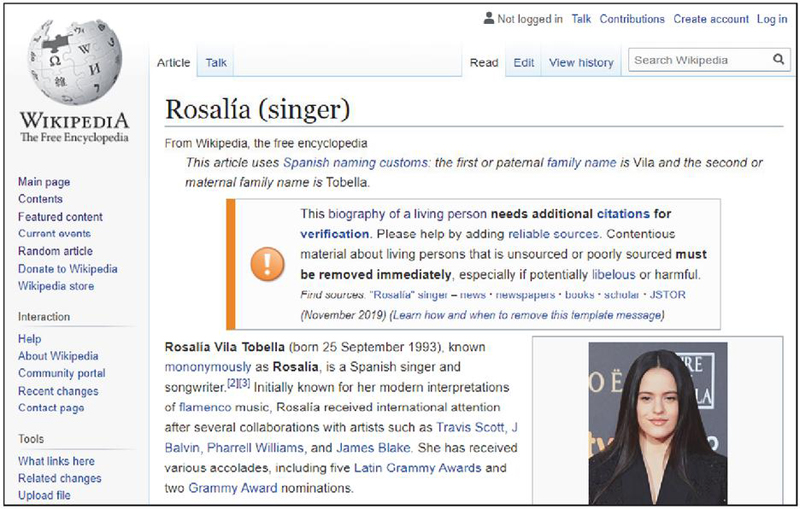The width and height of the screenshot is (800, 509).
Task: Click Create account
Action: tap(711, 19)
